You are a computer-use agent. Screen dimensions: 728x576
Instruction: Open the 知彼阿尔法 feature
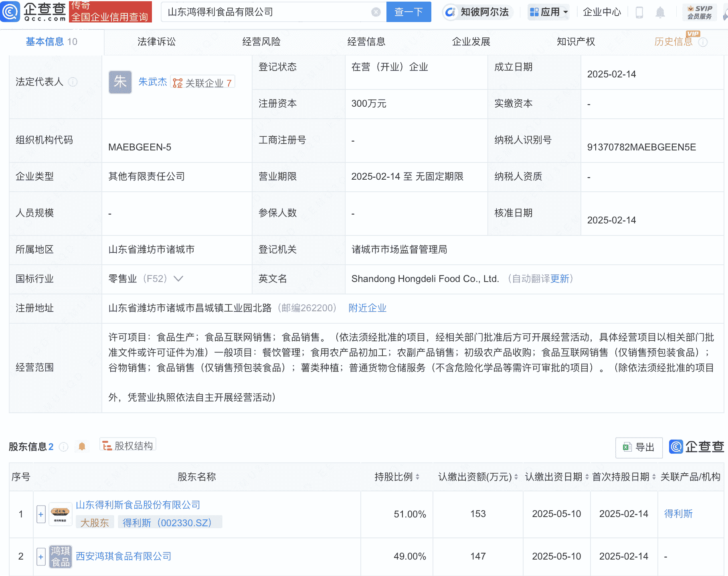[x=478, y=12]
